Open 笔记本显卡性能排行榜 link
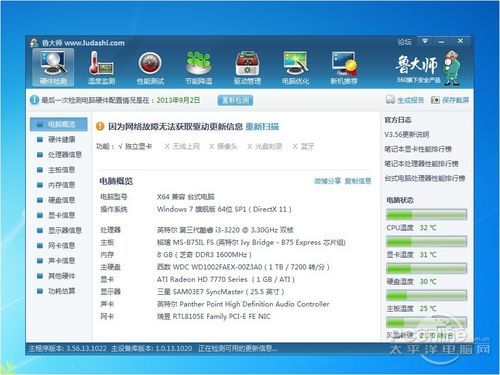 point(418,149)
